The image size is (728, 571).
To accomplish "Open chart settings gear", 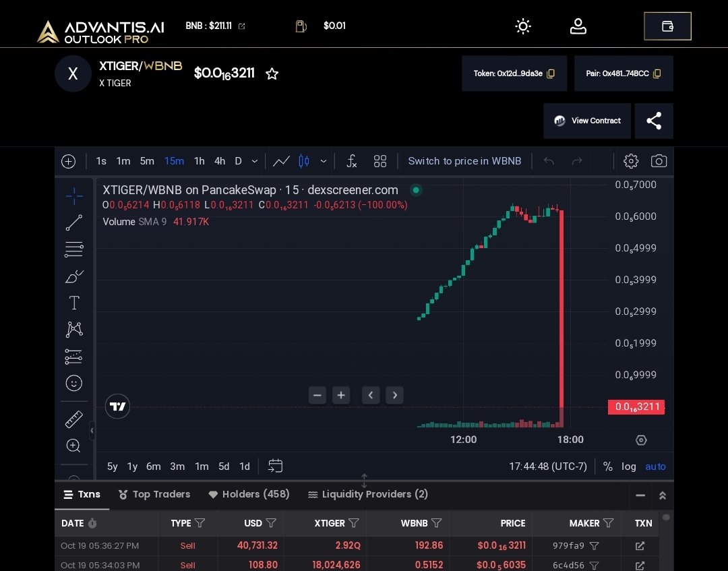I will click(x=630, y=161).
